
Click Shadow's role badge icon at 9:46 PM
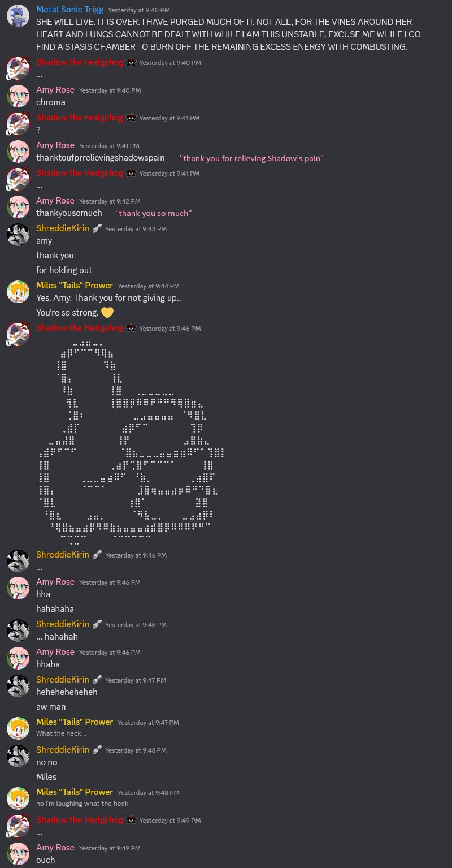coord(131,328)
